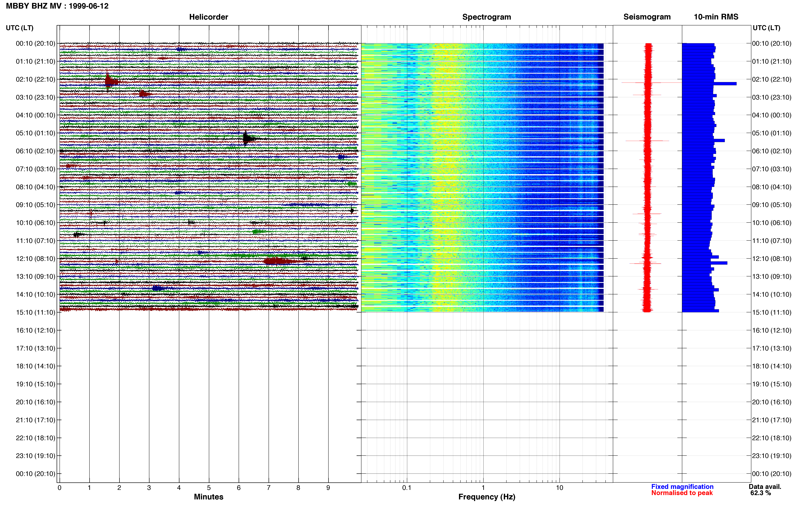Click the long RMS bar just below 12:10

tap(705, 263)
